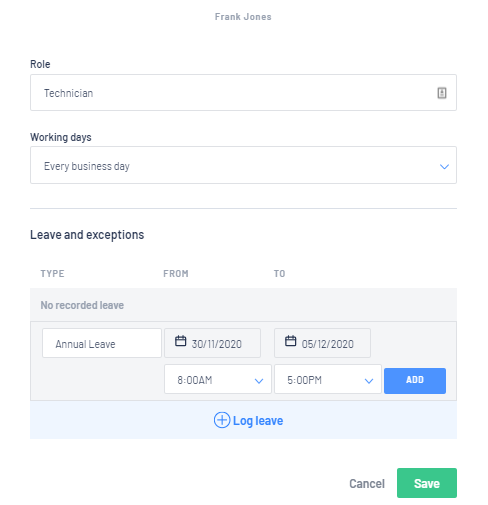Image resolution: width=488 pixels, height=505 pixels.
Task: Click the TYPE column header
Action: click(52, 274)
